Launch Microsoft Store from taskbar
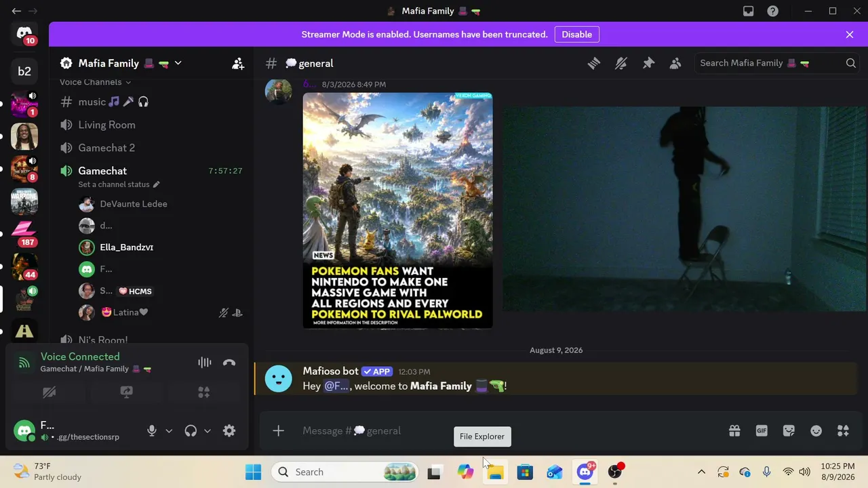This screenshot has width=868, height=488. click(x=526, y=472)
